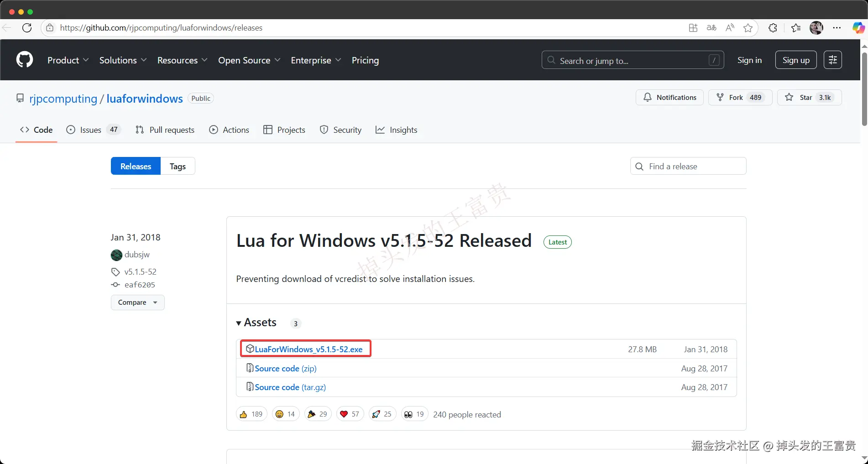Click the browser profile avatar
The height and width of the screenshot is (464, 868).
pyautogui.click(x=816, y=28)
